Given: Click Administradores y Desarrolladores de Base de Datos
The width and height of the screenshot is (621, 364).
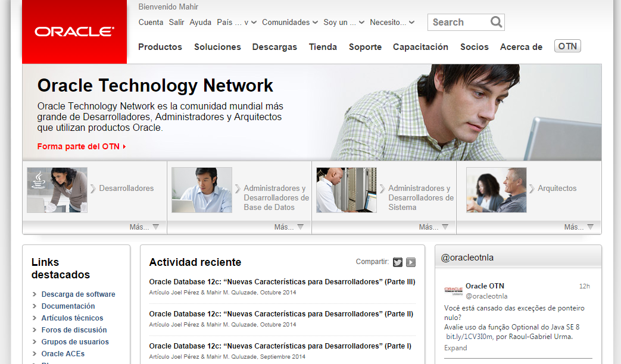Looking at the screenshot, I should pos(276,198).
